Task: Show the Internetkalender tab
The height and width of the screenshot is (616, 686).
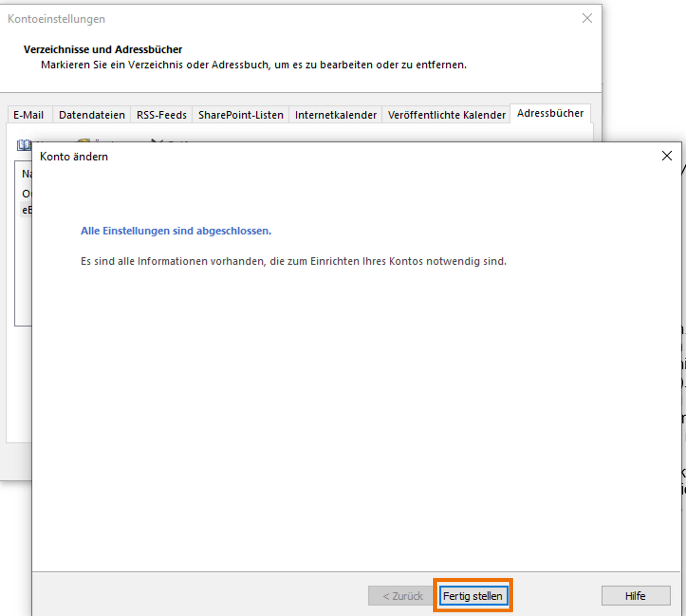Action: tap(336, 115)
